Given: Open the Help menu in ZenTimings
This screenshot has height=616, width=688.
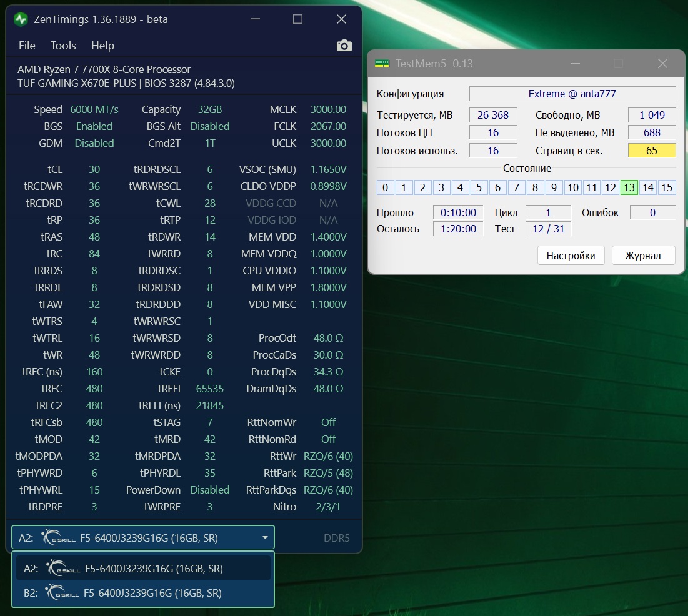Looking at the screenshot, I should (102, 46).
